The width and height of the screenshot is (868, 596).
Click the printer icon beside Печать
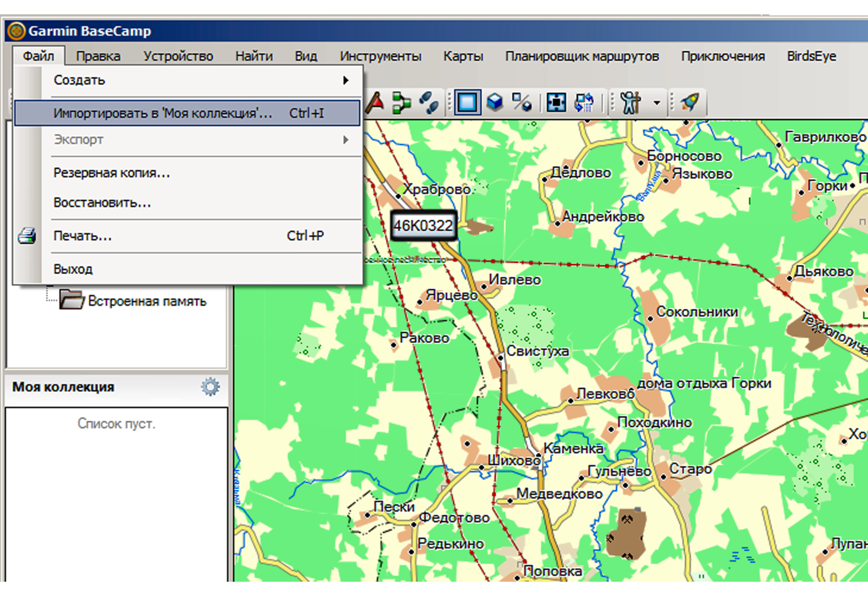tap(27, 236)
